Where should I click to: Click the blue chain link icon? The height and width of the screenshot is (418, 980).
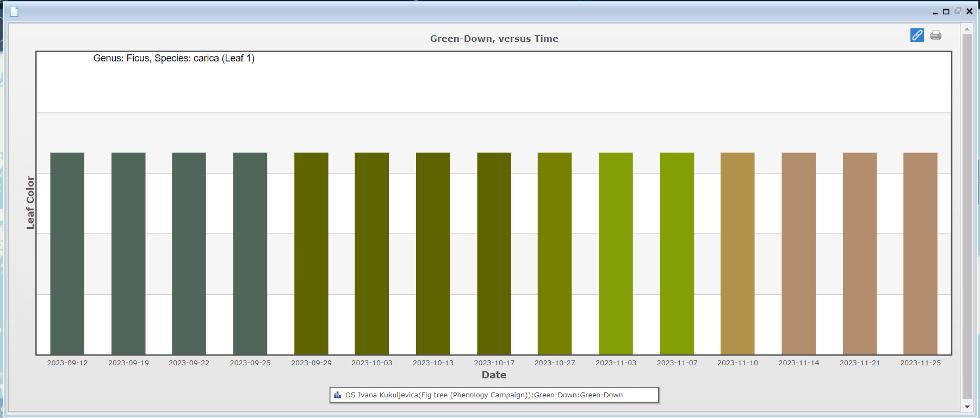[x=917, y=35]
